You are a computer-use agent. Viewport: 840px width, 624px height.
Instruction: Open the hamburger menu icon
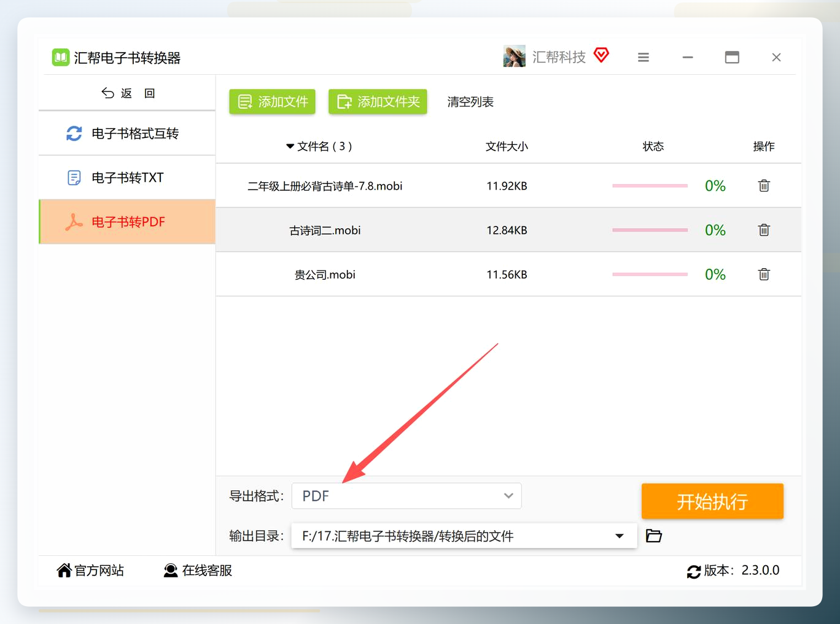(x=644, y=57)
